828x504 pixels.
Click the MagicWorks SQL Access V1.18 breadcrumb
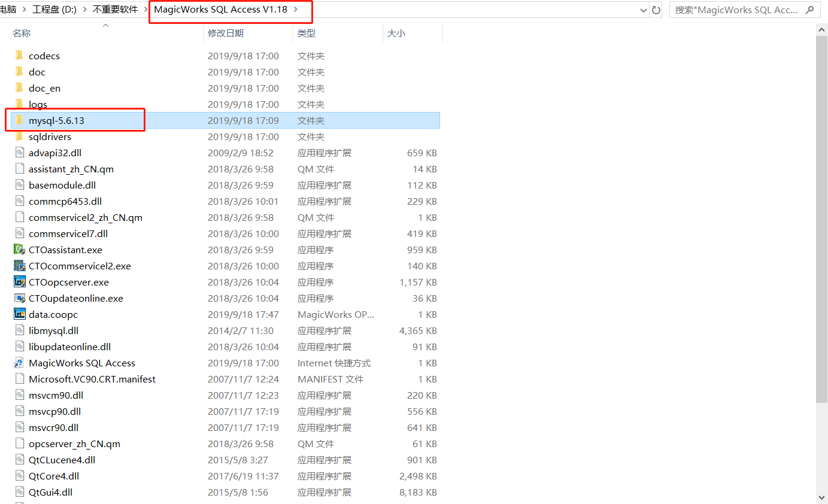[x=221, y=9]
